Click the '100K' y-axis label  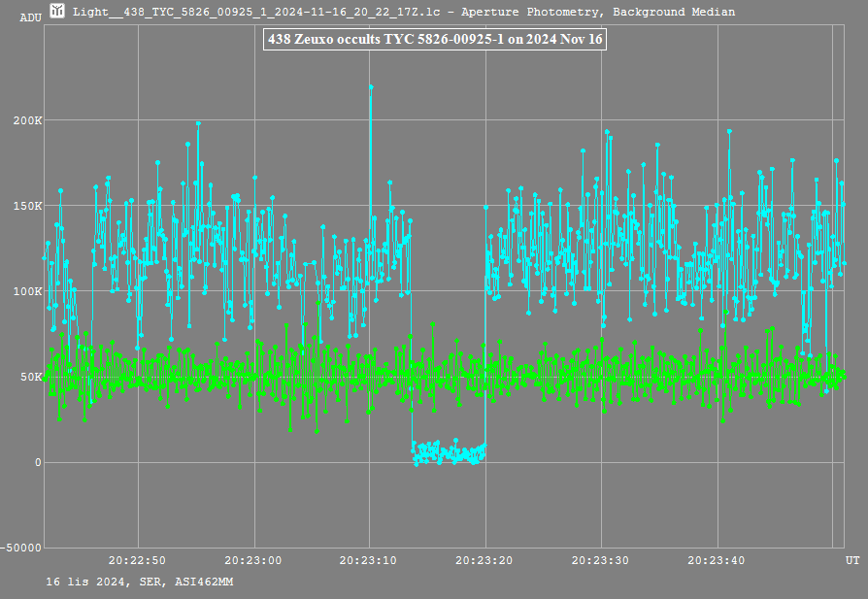tap(28, 291)
